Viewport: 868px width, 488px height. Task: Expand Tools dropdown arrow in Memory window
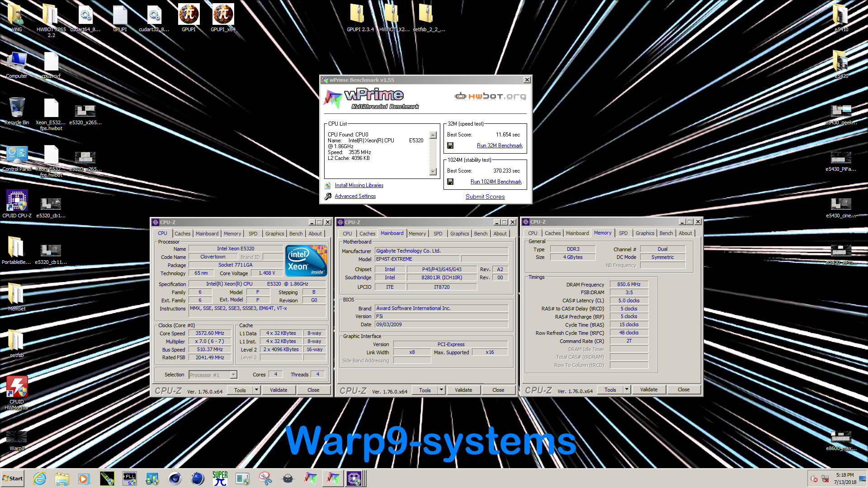coord(627,389)
